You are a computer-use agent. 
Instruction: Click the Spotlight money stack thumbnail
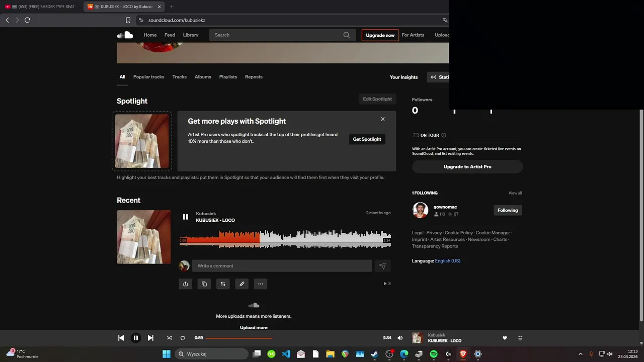coord(142,141)
